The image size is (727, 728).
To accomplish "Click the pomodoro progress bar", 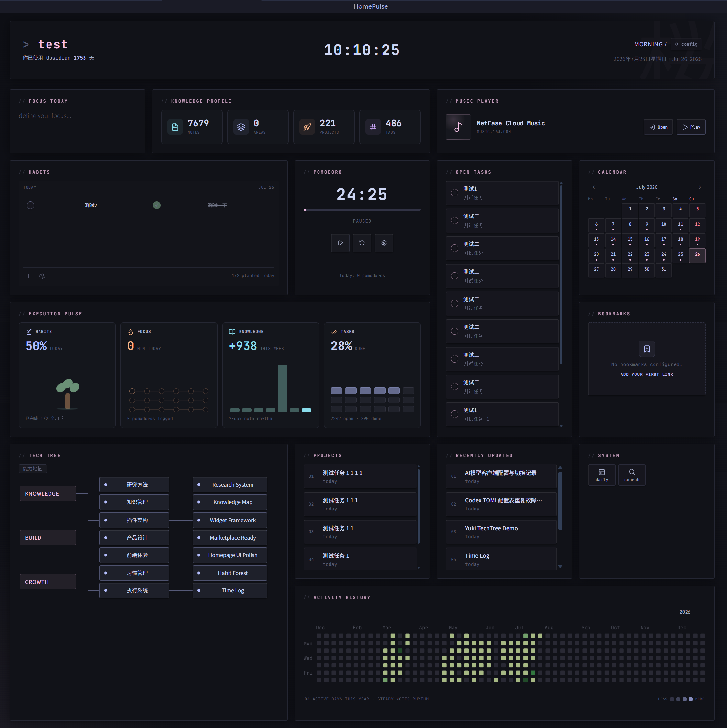I will 362,210.
